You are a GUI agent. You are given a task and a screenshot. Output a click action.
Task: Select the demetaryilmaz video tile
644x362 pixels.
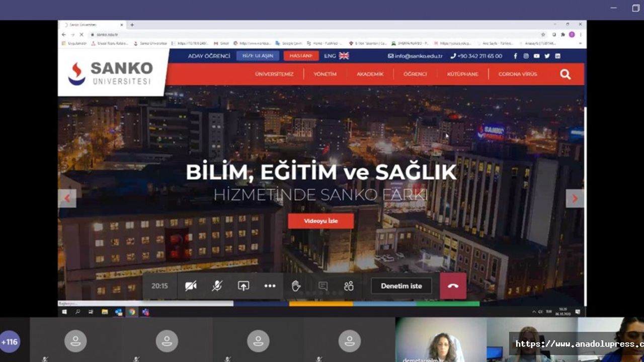[x=441, y=340]
